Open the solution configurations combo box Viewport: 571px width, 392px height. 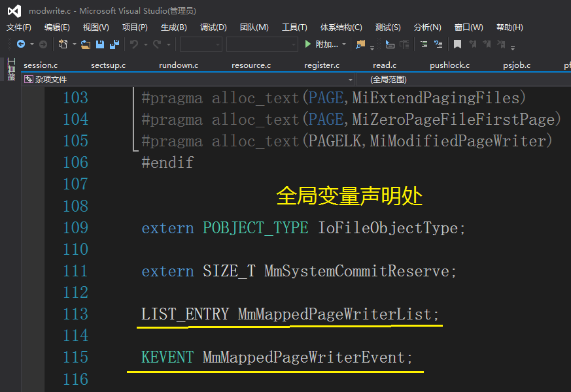201,44
